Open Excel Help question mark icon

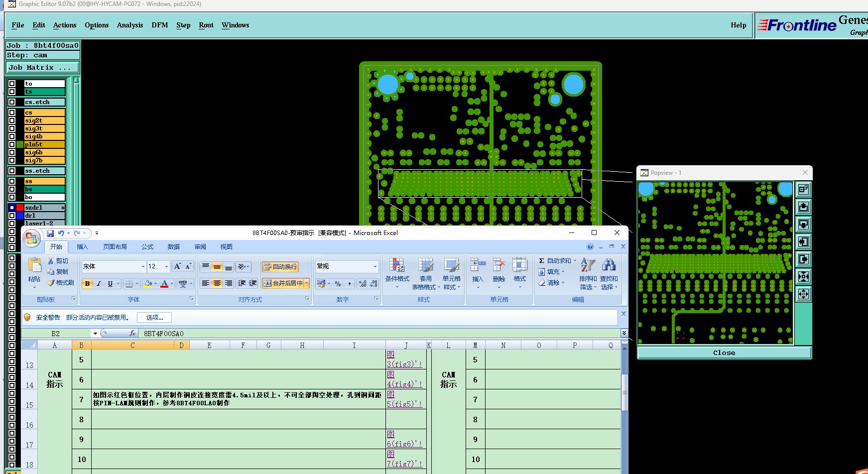[590, 246]
